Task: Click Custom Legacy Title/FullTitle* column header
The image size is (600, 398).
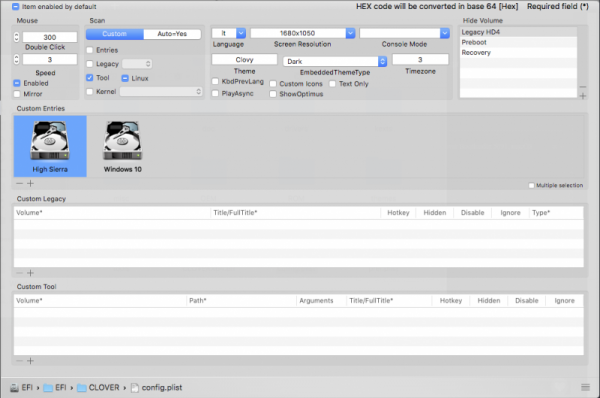Action: (295, 213)
